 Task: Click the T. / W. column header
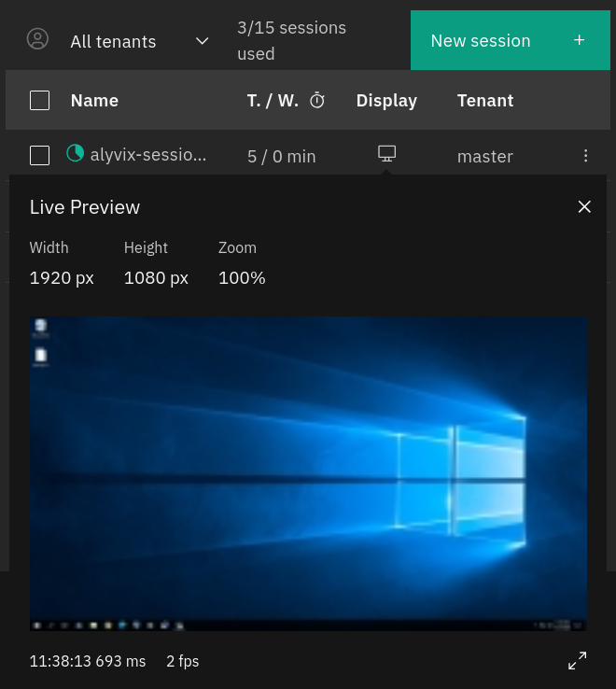pos(273,101)
